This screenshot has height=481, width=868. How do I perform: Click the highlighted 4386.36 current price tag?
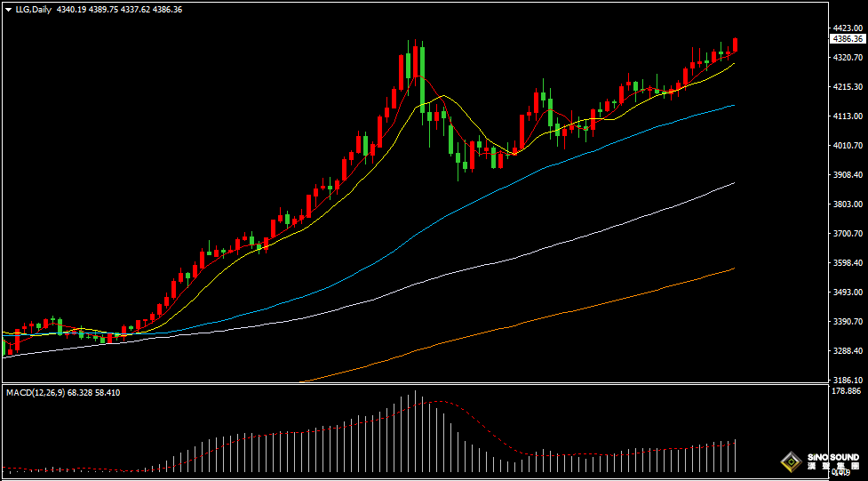[848, 39]
